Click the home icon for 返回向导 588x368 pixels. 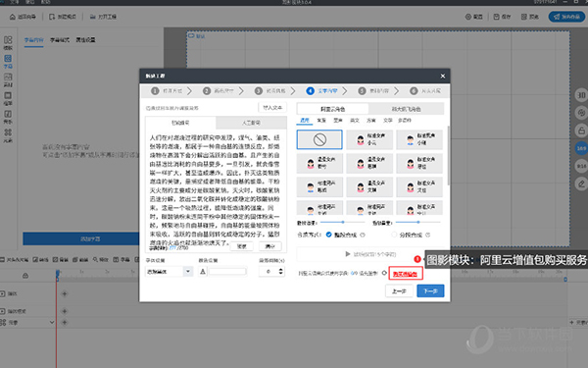point(13,17)
